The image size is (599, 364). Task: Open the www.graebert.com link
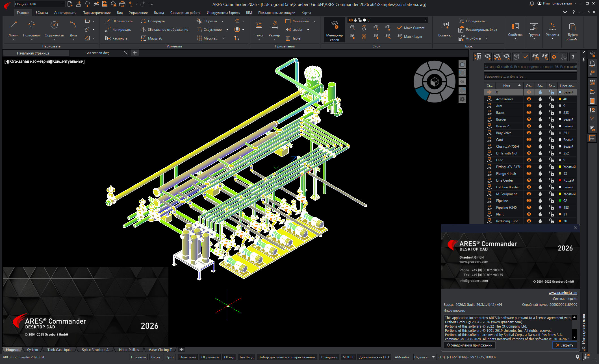point(563,293)
